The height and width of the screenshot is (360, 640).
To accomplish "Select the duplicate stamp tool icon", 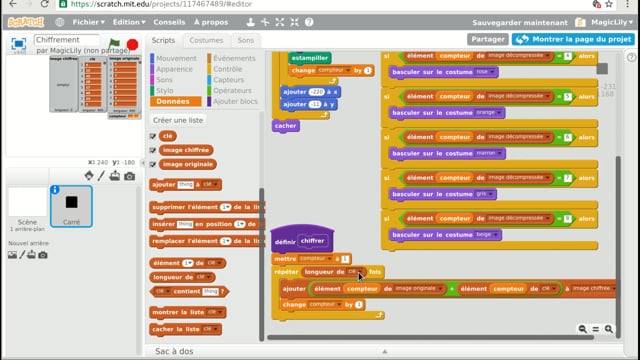I will point(250,22).
